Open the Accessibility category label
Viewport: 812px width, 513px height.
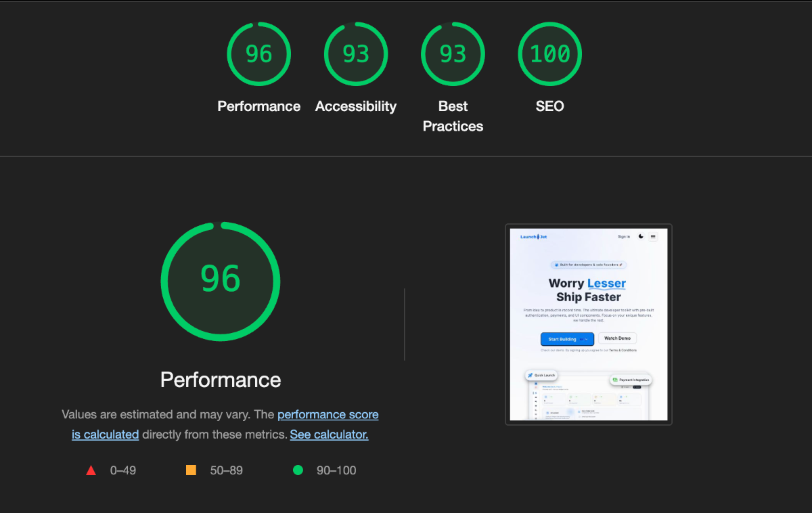(x=356, y=106)
